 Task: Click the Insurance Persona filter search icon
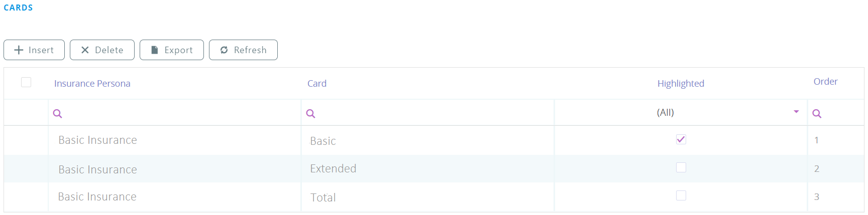click(58, 114)
